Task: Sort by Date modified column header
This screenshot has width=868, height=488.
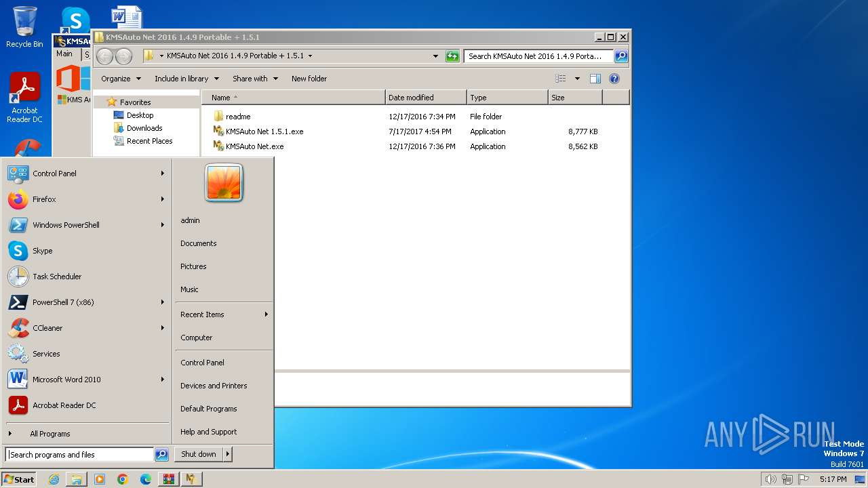Action: point(426,98)
